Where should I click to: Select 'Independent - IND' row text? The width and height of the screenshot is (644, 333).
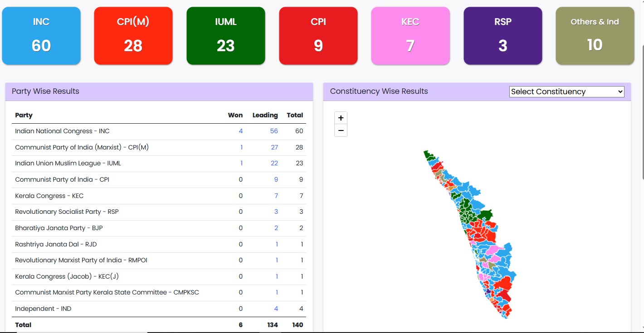click(43, 309)
